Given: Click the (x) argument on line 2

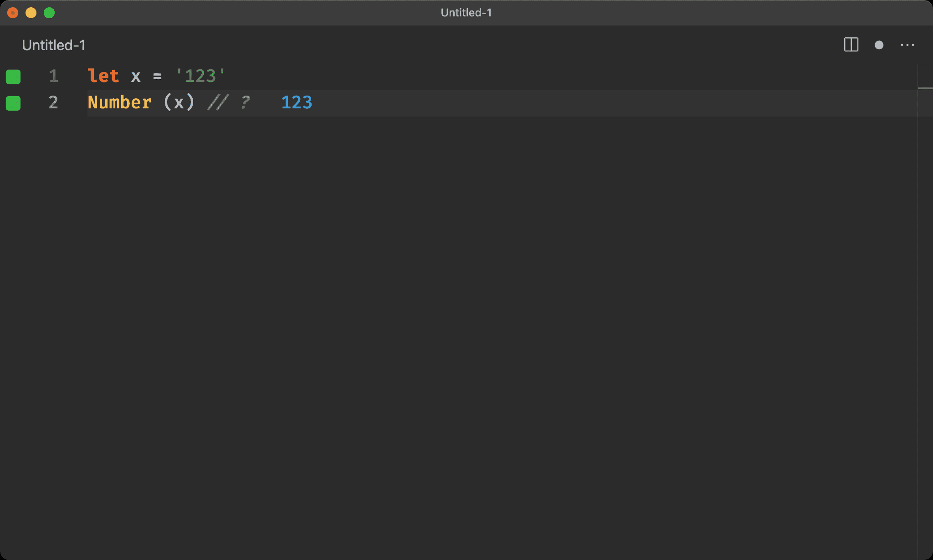Looking at the screenshot, I should (x=179, y=102).
